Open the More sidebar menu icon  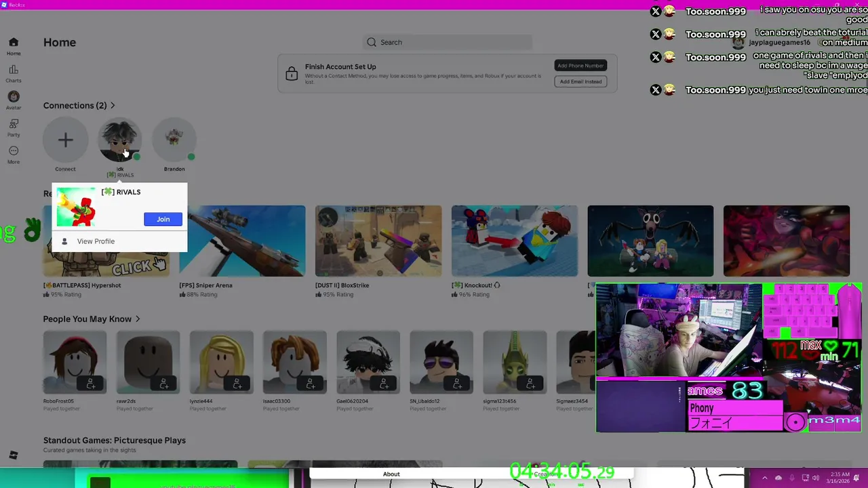click(14, 151)
